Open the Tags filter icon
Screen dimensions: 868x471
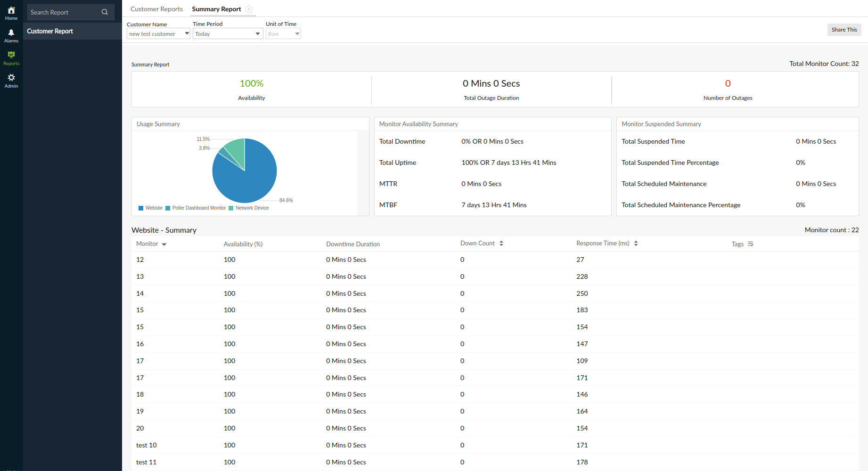[x=750, y=244]
